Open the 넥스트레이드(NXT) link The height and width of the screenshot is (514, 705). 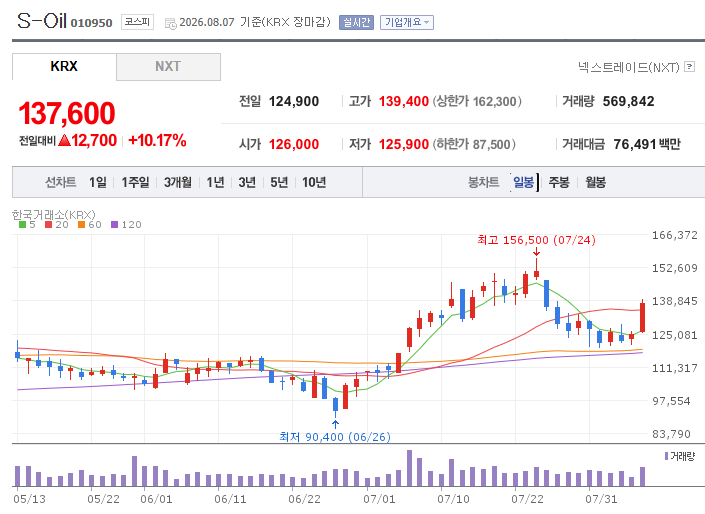(628, 67)
